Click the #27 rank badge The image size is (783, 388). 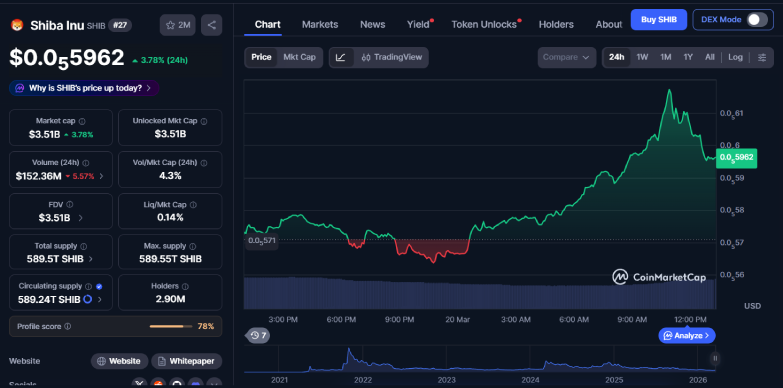[119, 25]
